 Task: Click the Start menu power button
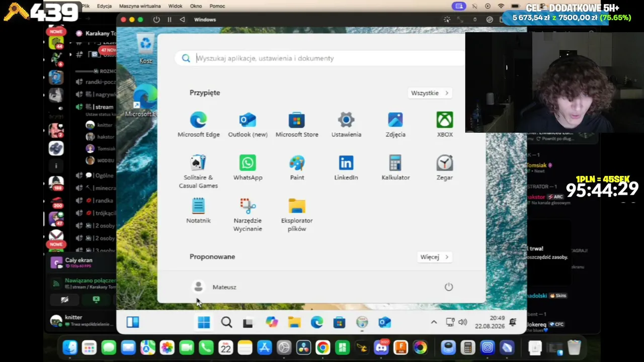click(449, 287)
